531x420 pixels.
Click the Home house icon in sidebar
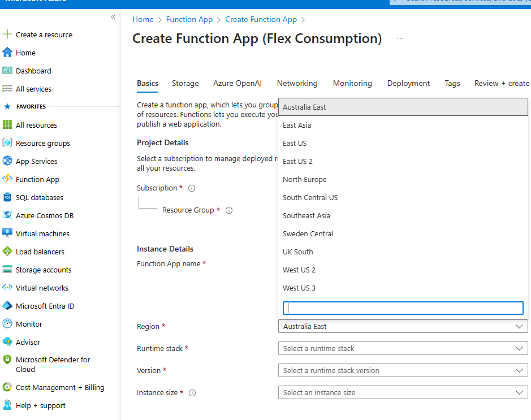[7, 53]
